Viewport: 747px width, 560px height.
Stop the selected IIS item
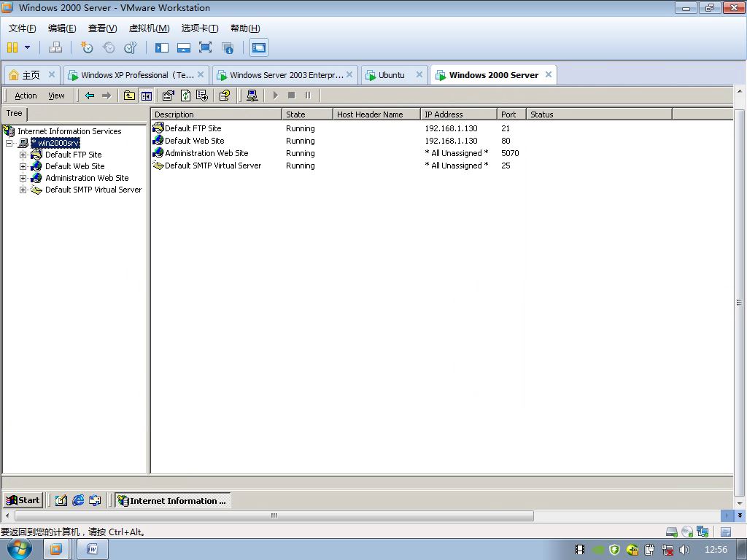point(292,96)
